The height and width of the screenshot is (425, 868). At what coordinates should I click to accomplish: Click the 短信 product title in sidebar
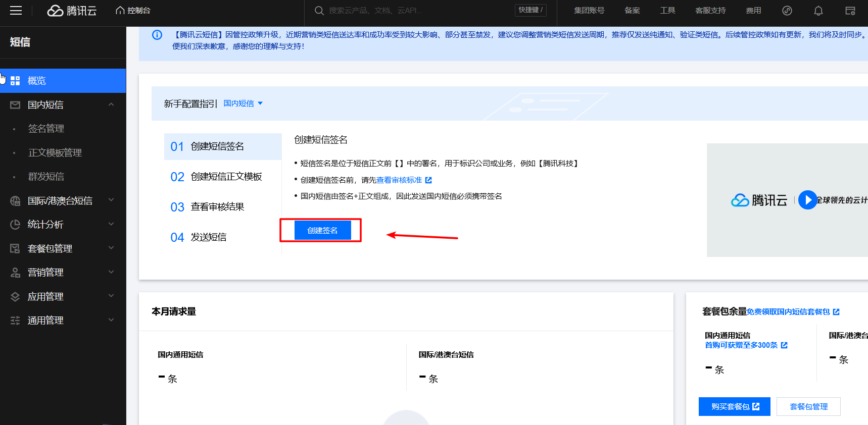click(20, 42)
